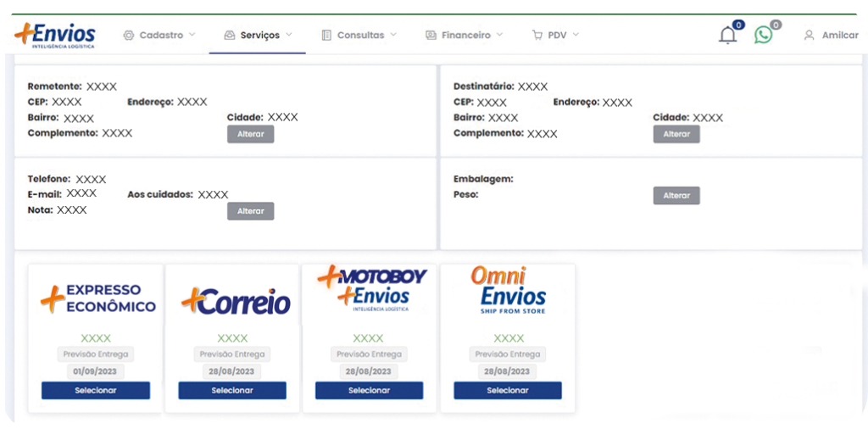The height and width of the screenshot is (435, 868).
Task: Open the notifications bell icon
Action: click(727, 36)
